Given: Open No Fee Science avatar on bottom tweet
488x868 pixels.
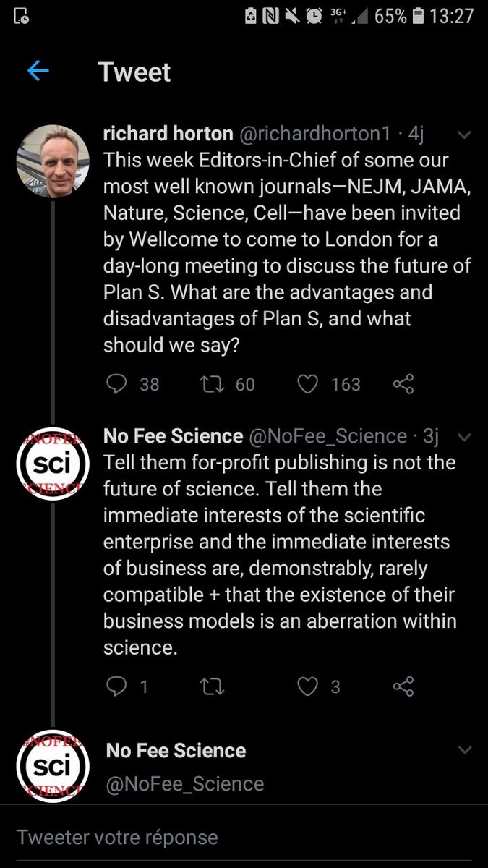Looking at the screenshot, I should pos(53,765).
